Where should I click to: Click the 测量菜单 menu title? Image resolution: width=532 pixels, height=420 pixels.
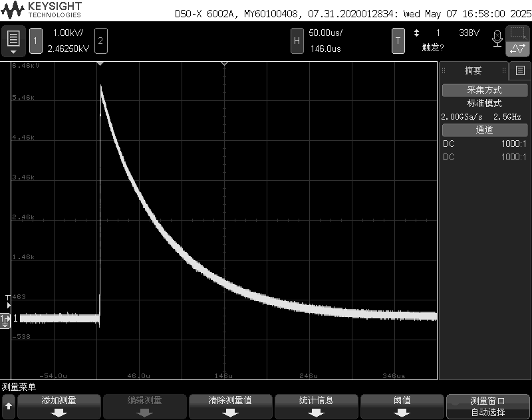coord(19,387)
